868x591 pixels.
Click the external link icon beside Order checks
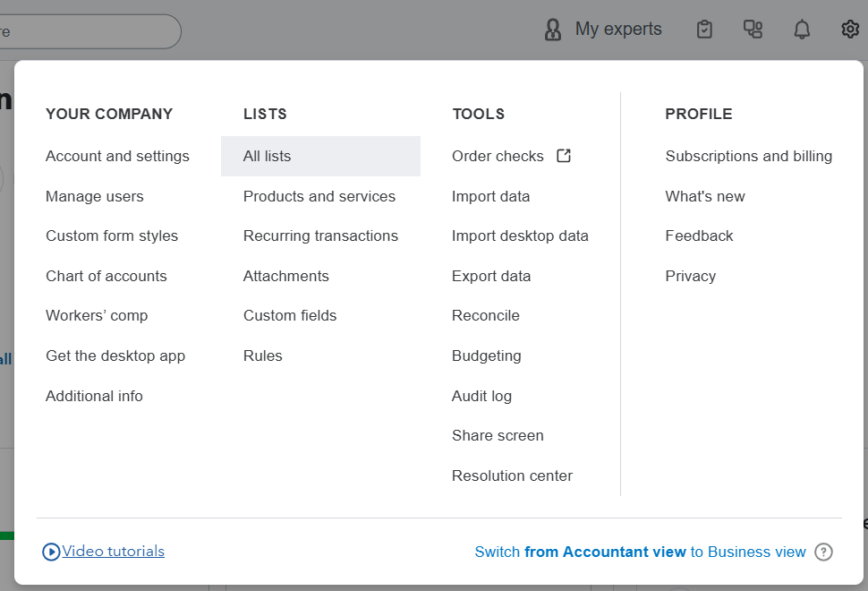pos(564,156)
